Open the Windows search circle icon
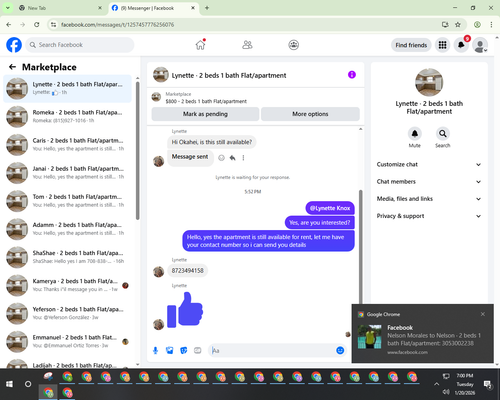This screenshot has height=400, width=500. [x=28, y=384]
